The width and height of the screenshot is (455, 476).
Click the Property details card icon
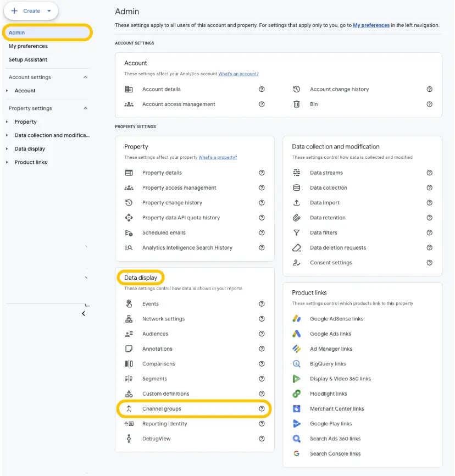(129, 173)
